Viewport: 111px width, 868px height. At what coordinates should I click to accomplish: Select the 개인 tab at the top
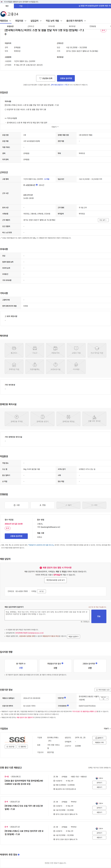pyautogui.click(x=7, y=6)
